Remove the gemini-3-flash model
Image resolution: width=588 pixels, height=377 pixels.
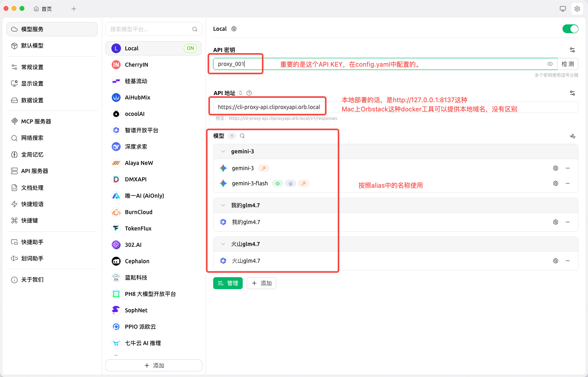[x=568, y=183]
